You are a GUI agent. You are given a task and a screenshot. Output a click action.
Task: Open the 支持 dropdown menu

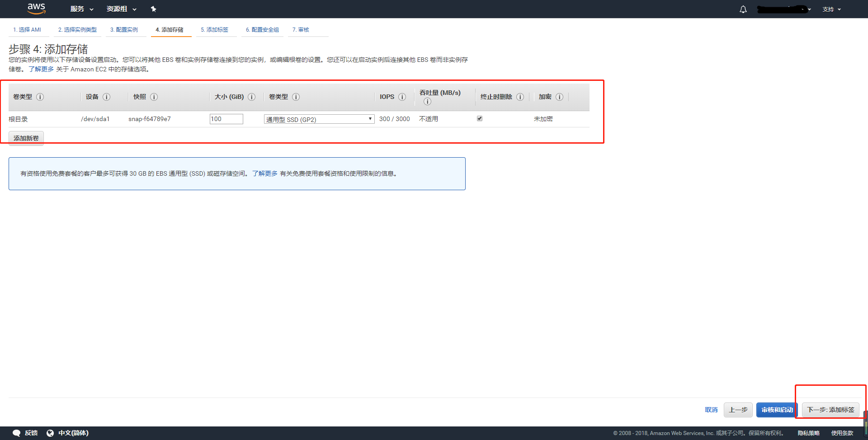(832, 9)
